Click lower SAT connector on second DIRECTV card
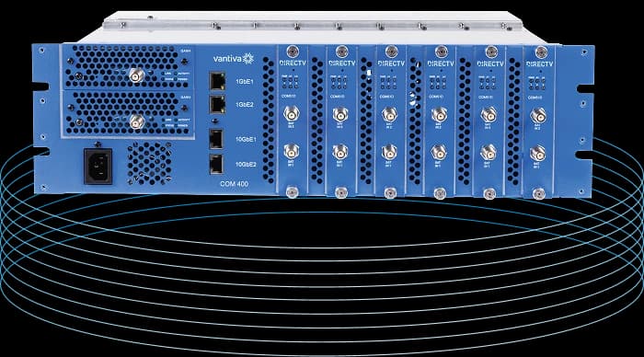Image resolution: width=644 pixels, height=357 pixels. pos(340,153)
